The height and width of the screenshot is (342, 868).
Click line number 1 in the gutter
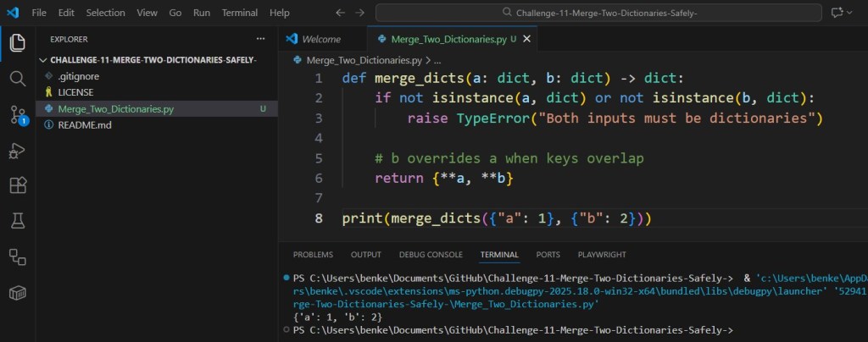319,79
